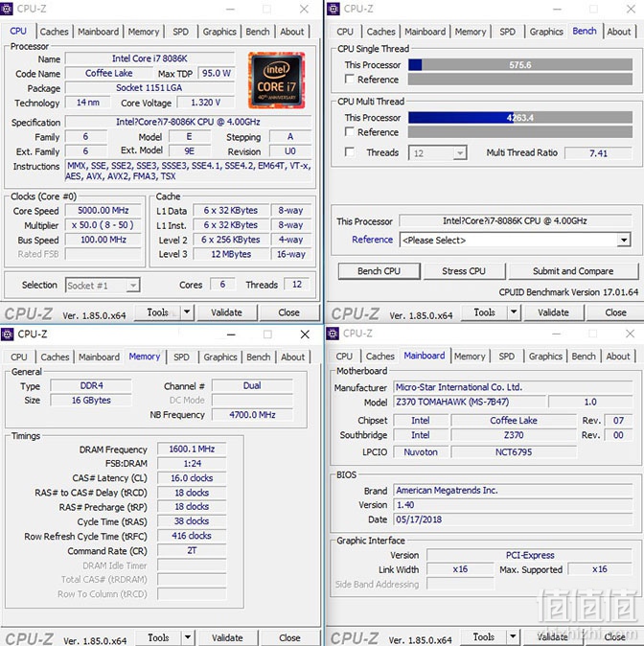Image resolution: width=644 pixels, height=646 pixels.
Task: Click the Core Speed value 5000.00 MHz
Action: [103, 210]
